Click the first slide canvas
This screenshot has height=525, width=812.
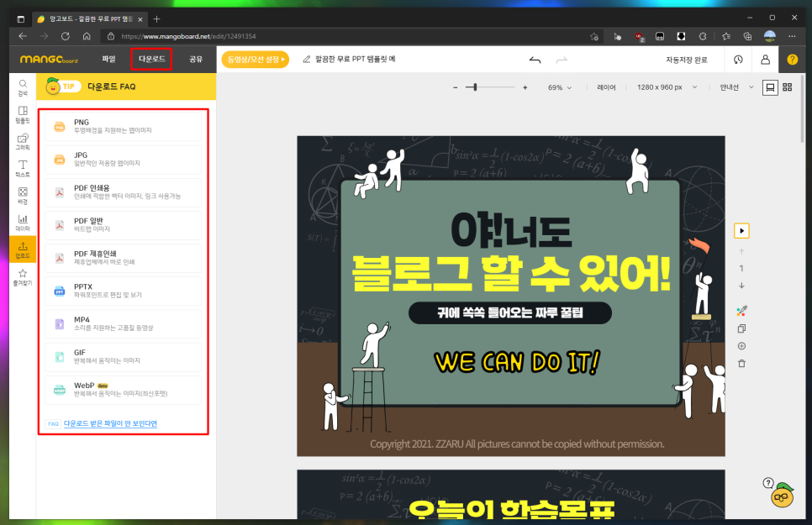510,297
